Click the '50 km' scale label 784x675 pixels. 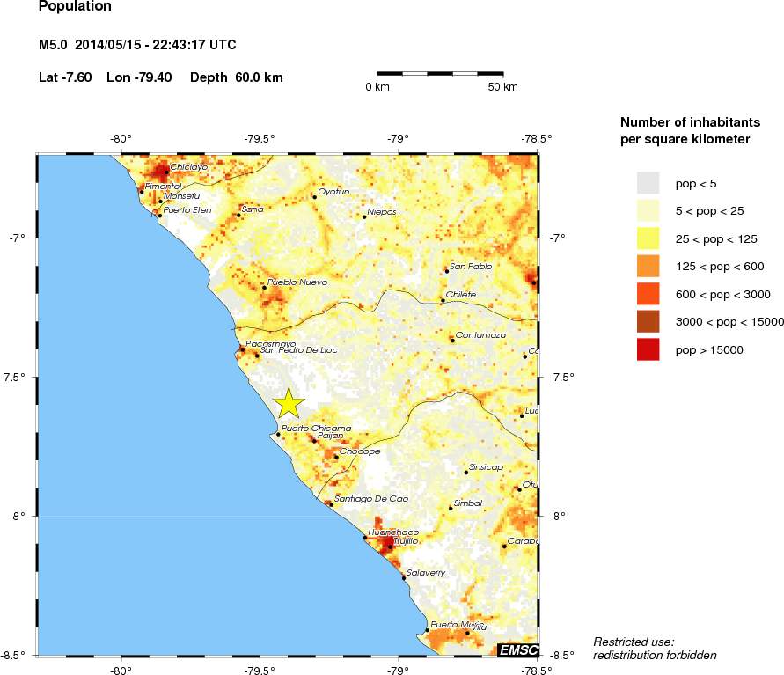coord(503,87)
